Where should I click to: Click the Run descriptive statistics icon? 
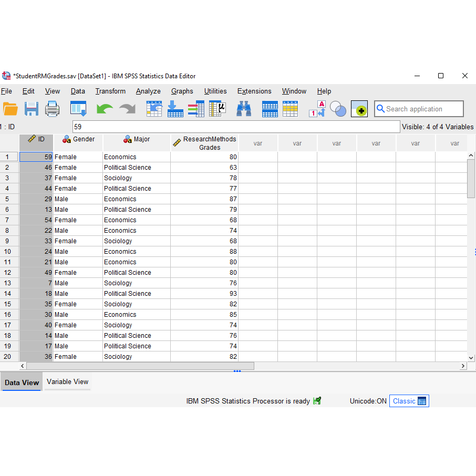[217, 109]
